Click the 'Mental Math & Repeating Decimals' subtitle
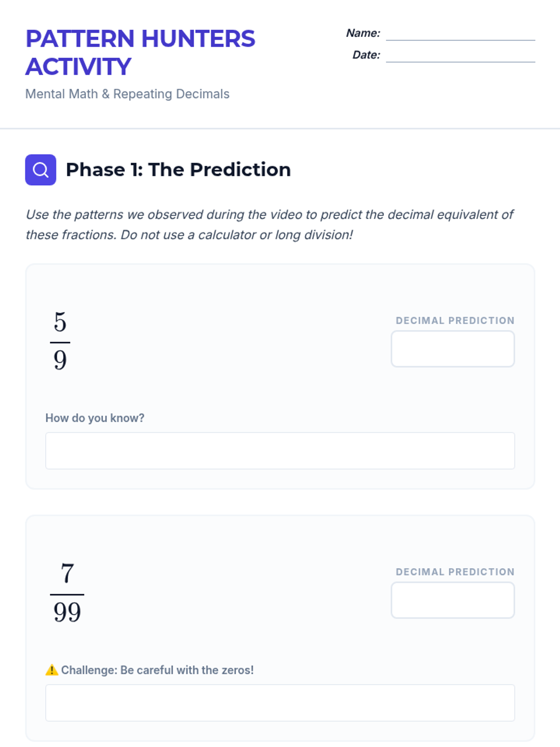Screen dimensions: 560x747 click(127, 94)
